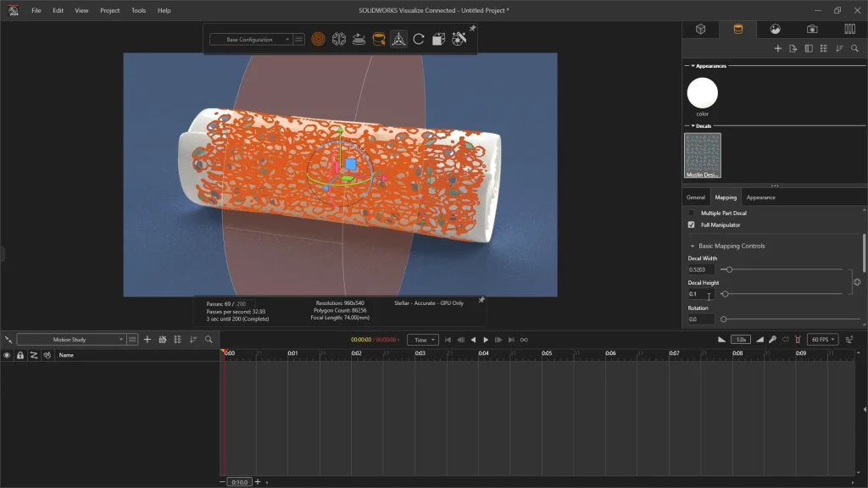Click the search icon in Appearances panel
868x488 pixels.
[854, 48]
